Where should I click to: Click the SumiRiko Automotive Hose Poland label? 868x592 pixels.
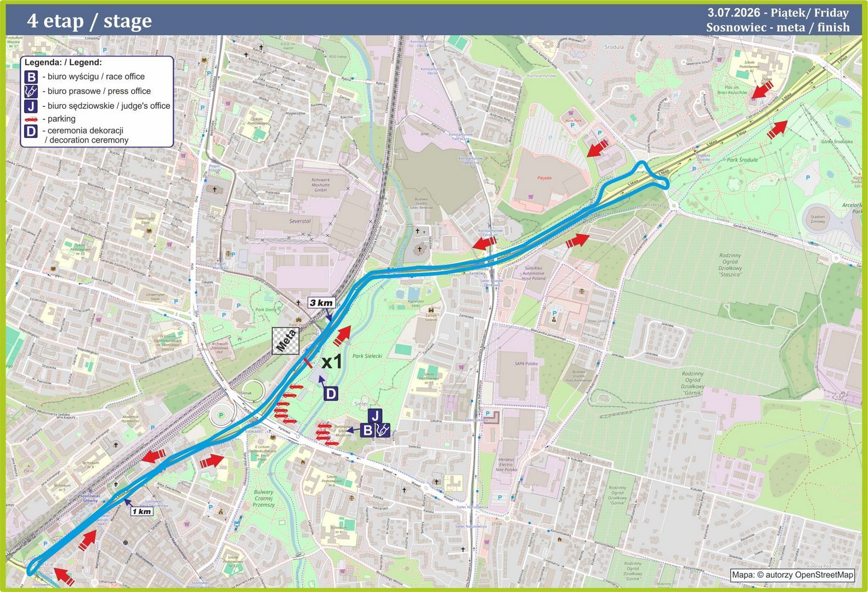(533, 273)
